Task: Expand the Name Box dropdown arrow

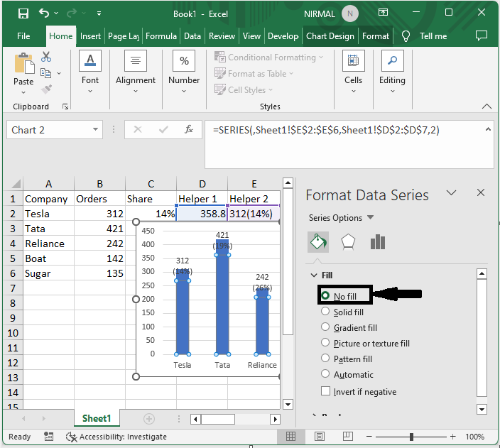Action: 96,130
